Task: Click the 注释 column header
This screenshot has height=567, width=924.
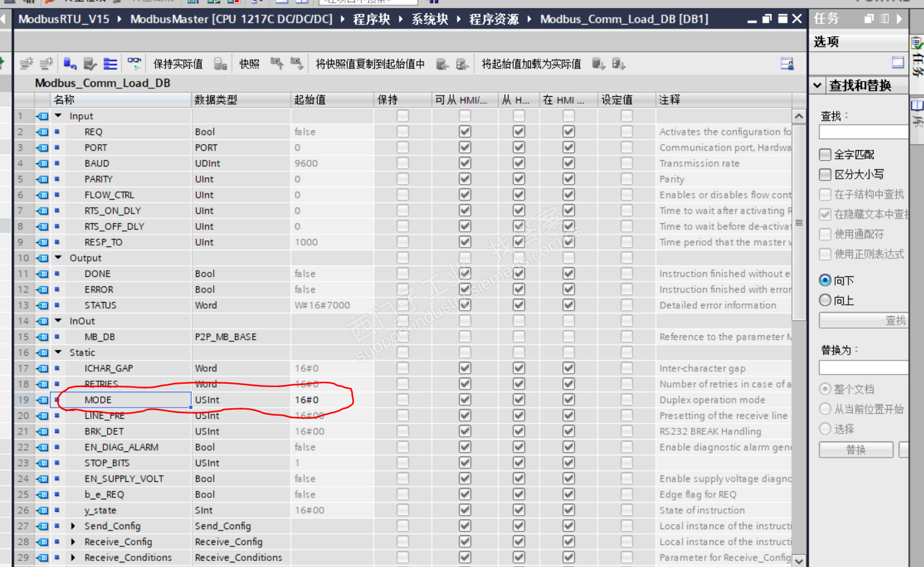Action: pos(724,100)
